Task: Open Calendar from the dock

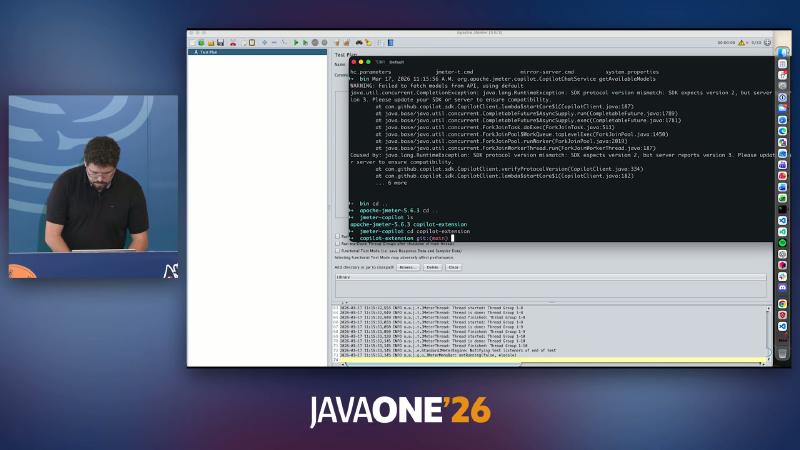Action: pyautogui.click(x=782, y=75)
